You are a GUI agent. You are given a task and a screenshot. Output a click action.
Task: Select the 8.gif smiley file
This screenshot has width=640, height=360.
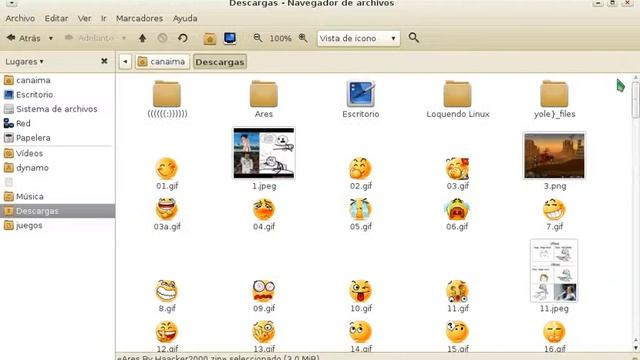point(167,296)
